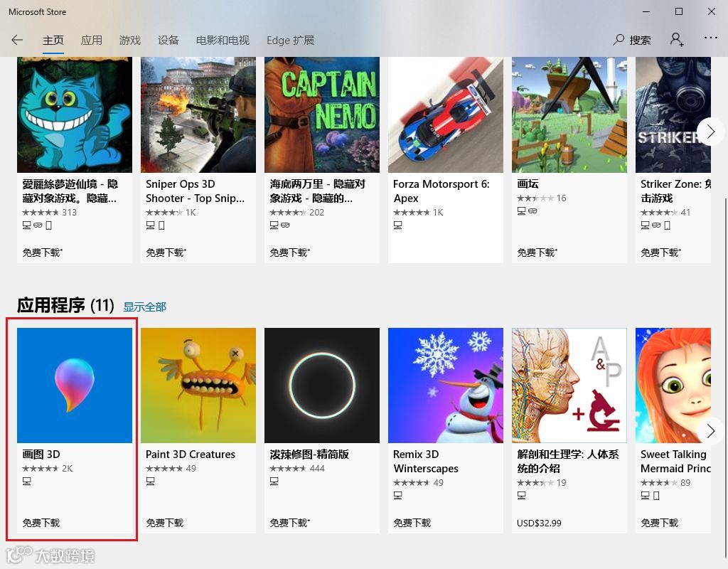
Task: Open the anatomy and physiology app tile
Action: 569,385
